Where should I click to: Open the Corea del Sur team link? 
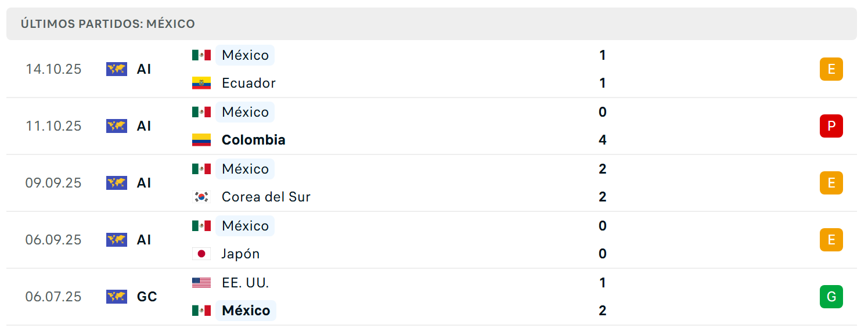pos(266,197)
